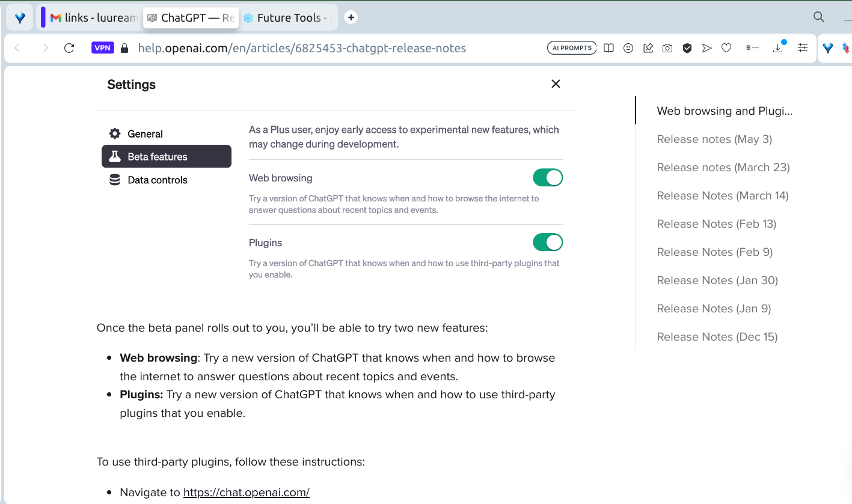Viewport: 852px width, 504px height.
Task: Jump to Release notes (March 23)
Action: [723, 168]
